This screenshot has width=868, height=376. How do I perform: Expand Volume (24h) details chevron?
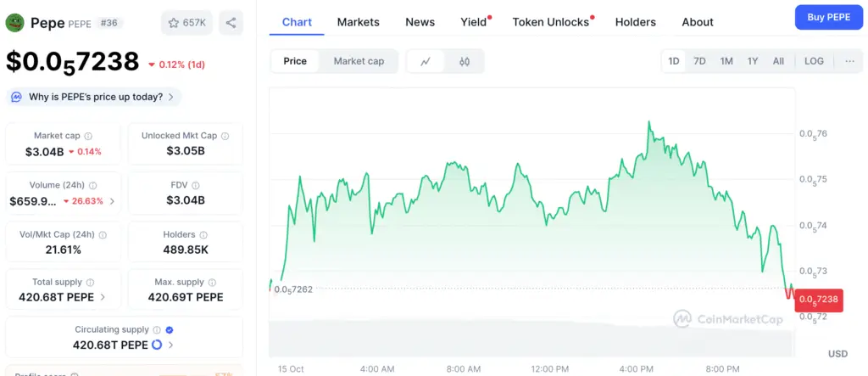tap(112, 201)
